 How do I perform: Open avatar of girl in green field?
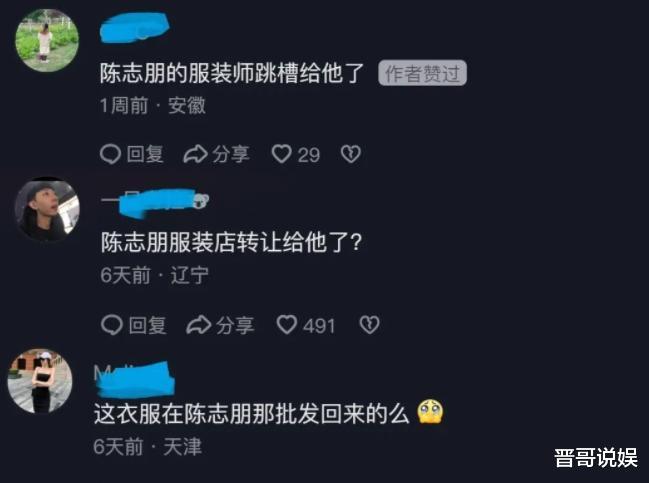pos(47,41)
